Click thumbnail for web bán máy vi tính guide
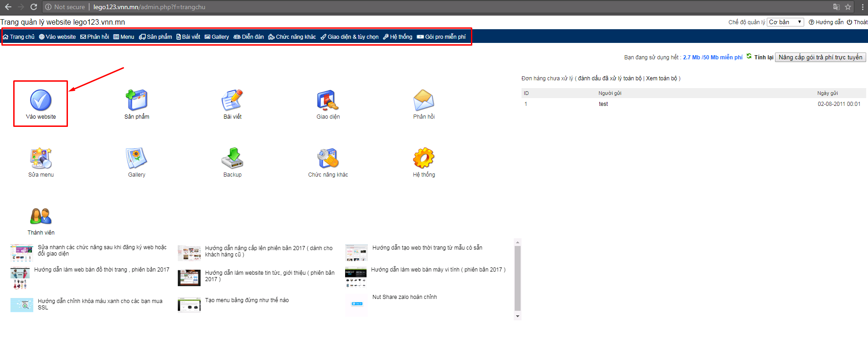Viewport: 868px width, 340px height. (356, 277)
